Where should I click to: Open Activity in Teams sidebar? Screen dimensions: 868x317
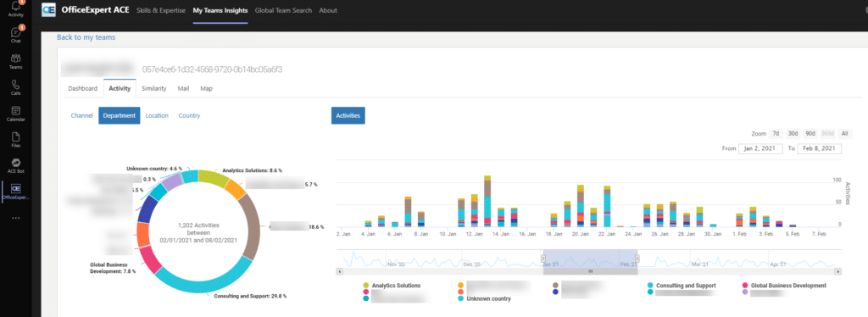pos(15,9)
